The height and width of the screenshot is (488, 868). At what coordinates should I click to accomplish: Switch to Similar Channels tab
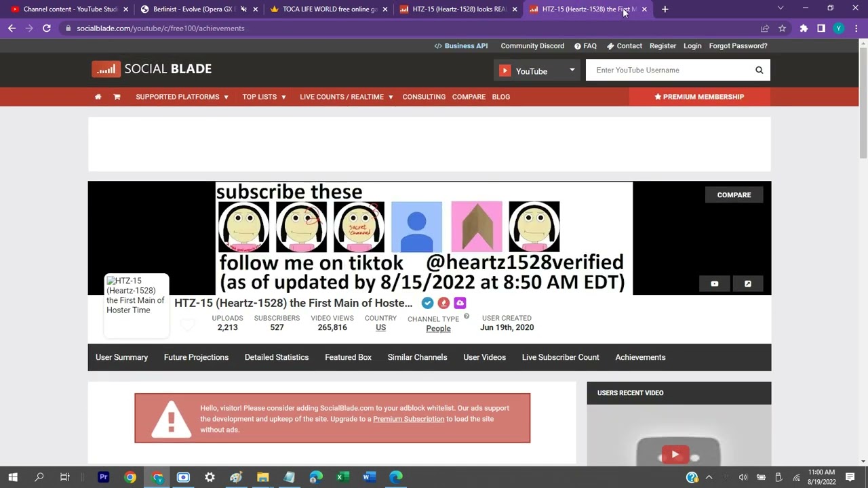tap(417, 357)
